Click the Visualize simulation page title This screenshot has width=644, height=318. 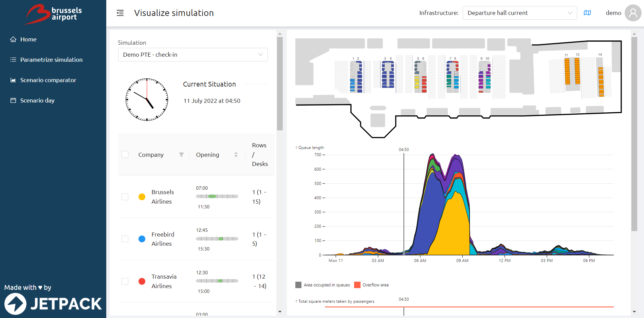(x=174, y=13)
